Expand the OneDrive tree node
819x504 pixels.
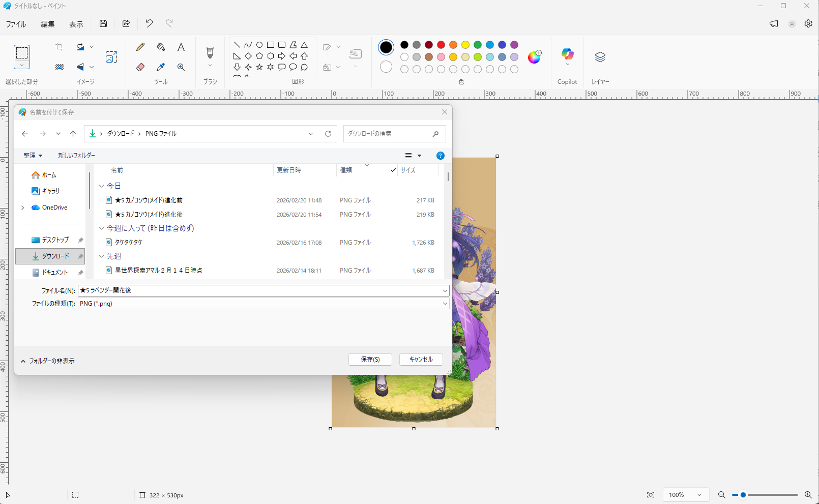pos(23,207)
